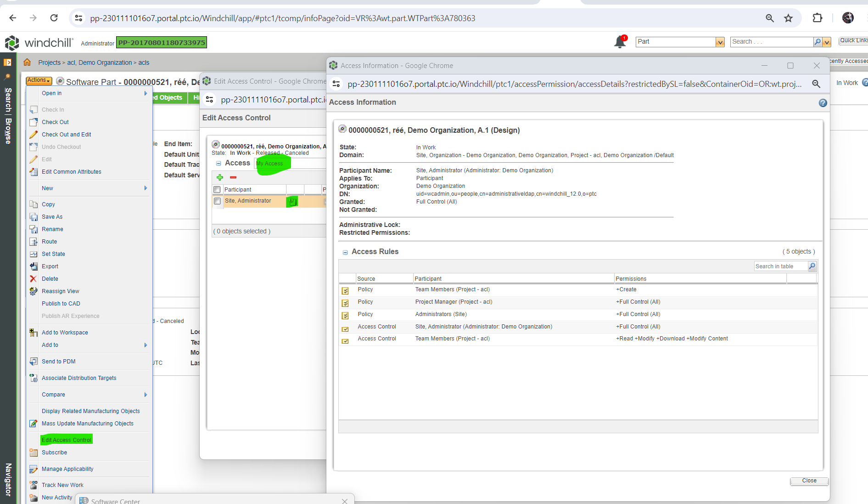This screenshot has height=504, width=868.
Task: Focus the Search in table field
Action: click(x=780, y=266)
